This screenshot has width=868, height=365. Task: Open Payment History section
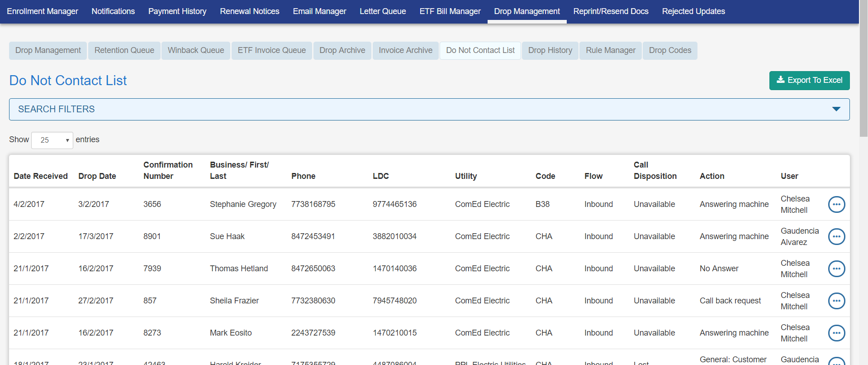[177, 11]
